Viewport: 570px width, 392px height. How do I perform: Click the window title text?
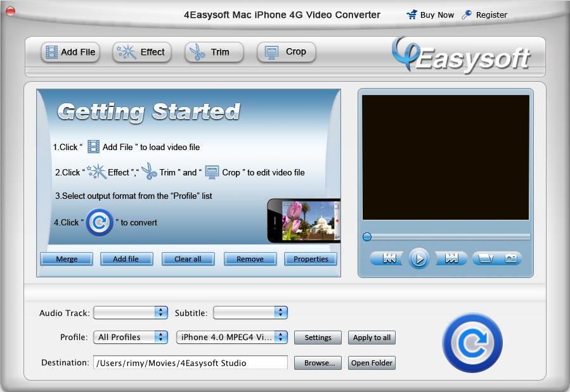click(x=282, y=15)
